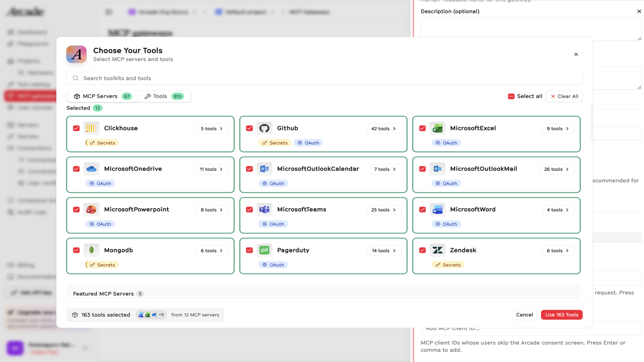This screenshot has height=362, width=644.
Task: Click the +9 server avatars badge
Action: [161, 315]
